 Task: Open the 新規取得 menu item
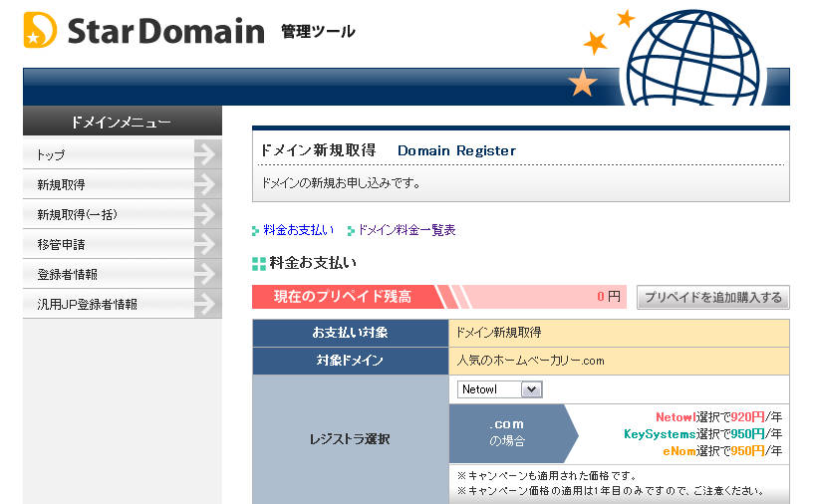123,184
